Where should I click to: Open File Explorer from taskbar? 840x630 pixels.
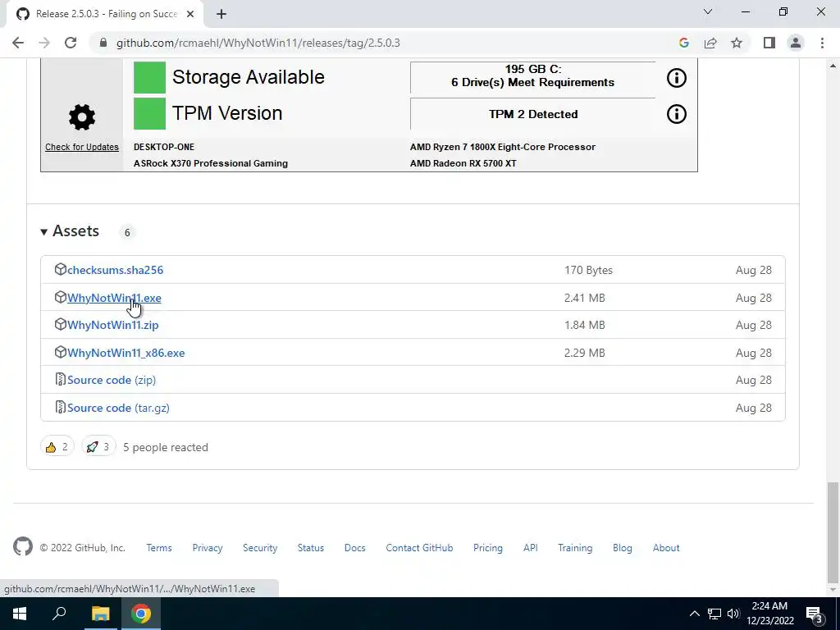[100, 614]
